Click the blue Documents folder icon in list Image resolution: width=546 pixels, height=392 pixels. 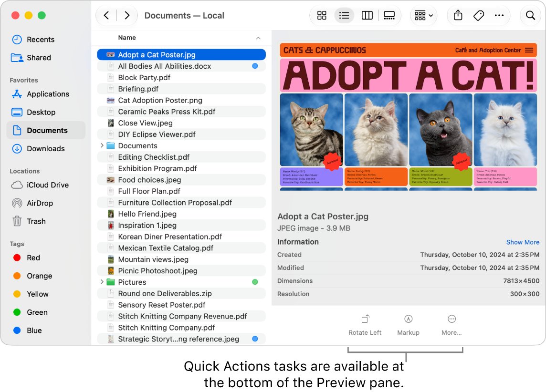coord(110,145)
